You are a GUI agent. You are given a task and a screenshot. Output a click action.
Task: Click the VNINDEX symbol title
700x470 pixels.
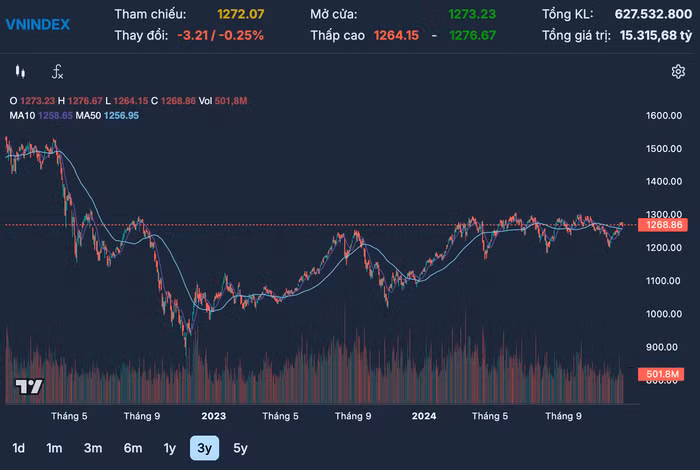click(38, 23)
